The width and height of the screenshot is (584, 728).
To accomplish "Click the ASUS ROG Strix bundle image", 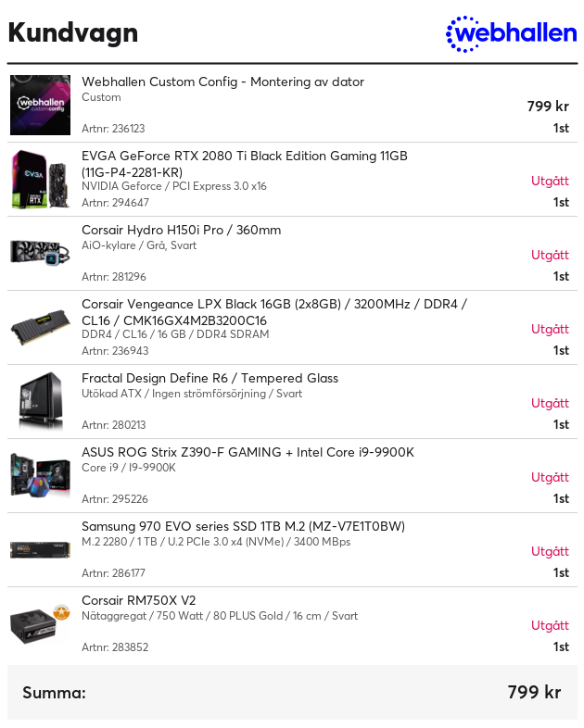I will tap(41, 475).
